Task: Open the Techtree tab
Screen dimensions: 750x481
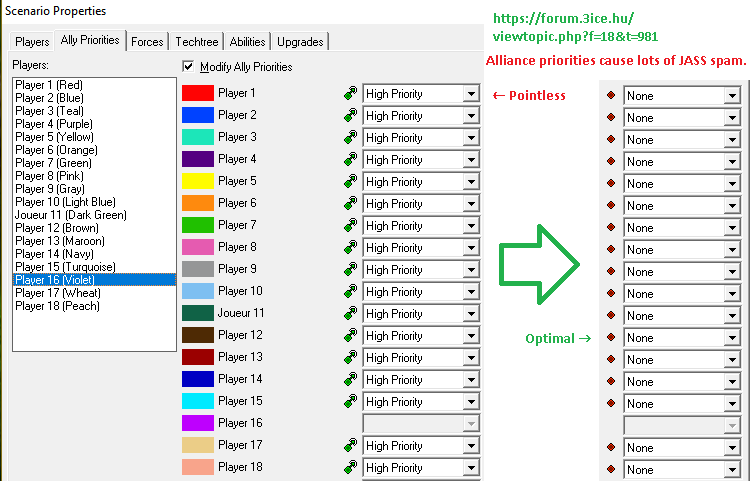Action: (x=196, y=42)
